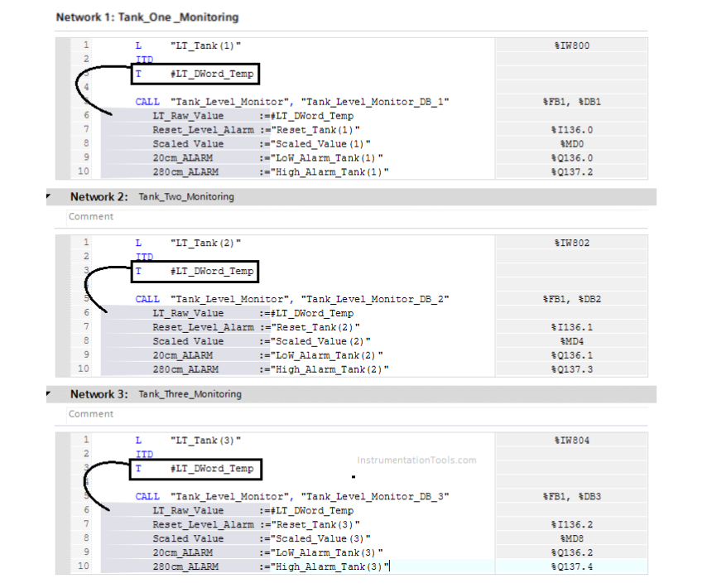The image size is (712, 588).
Task: Collapse Network 2 using its triangle arrow
Action: [49, 196]
